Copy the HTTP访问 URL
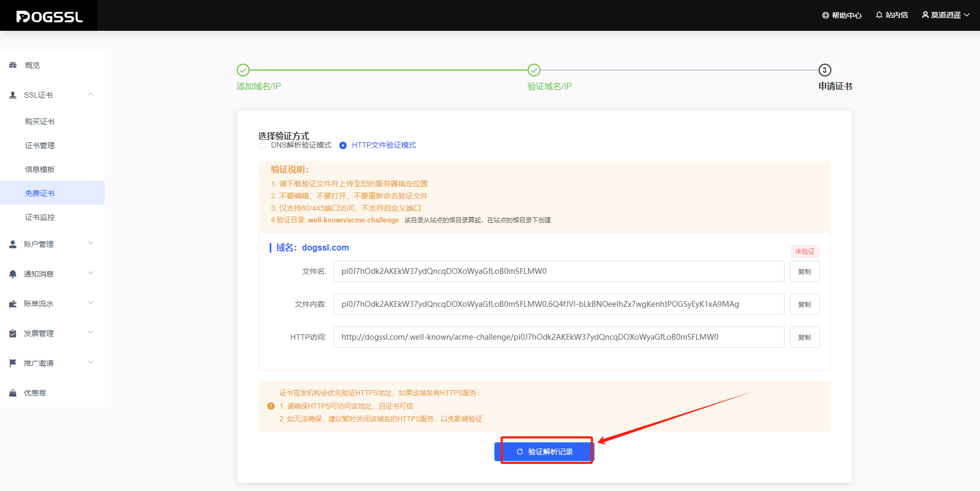 tap(805, 337)
